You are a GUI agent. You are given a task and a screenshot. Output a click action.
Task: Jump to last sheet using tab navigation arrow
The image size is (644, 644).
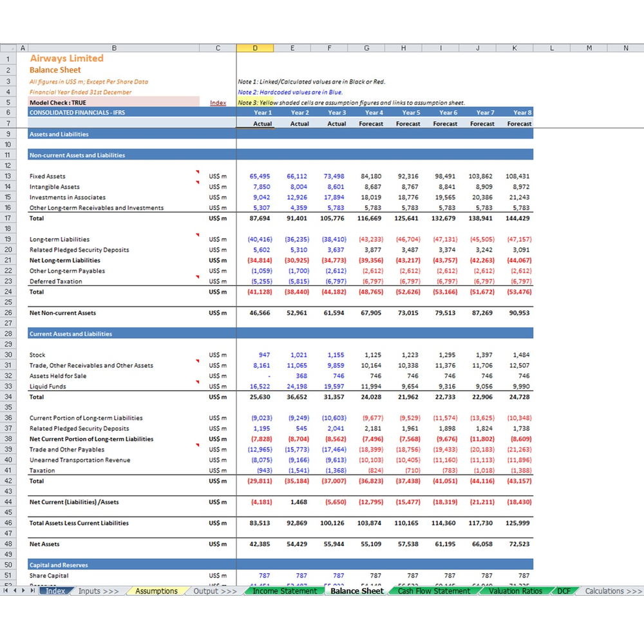pos(32,591)
